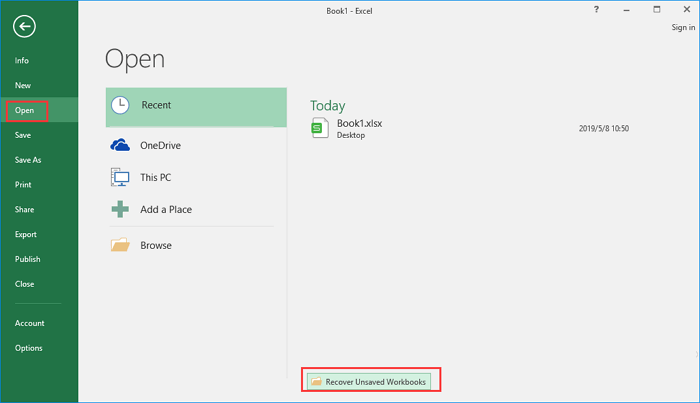Select New in the sidebar
The image size is (700, 403).
23,86
